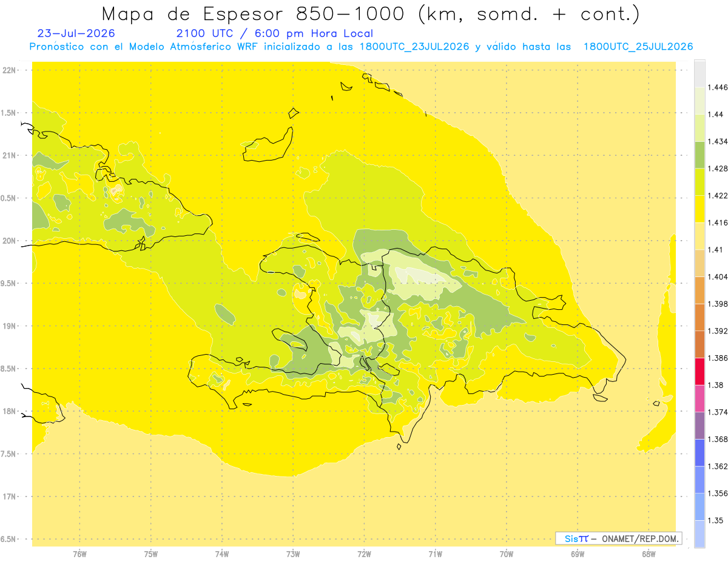
Task: Click the legend value '1.44'
Action: pos(716,115)
